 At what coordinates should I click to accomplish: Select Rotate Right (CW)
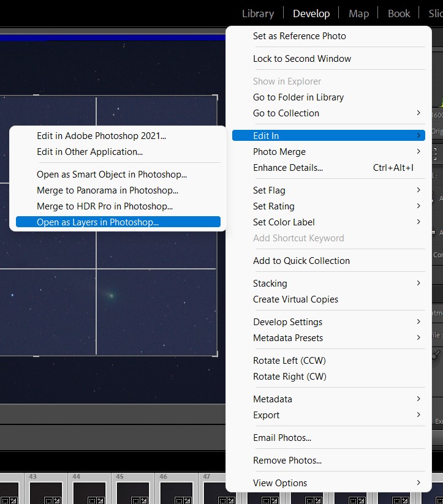(328, 377)
